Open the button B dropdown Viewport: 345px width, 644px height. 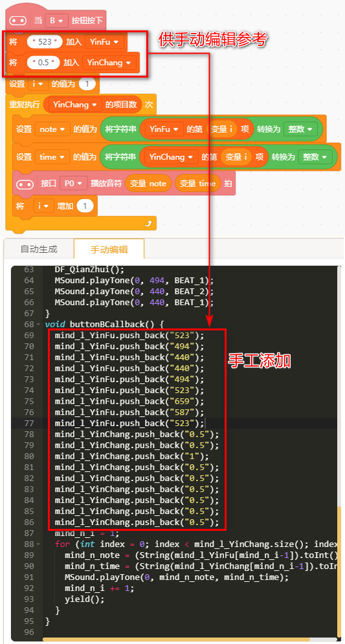click(57, 20)
